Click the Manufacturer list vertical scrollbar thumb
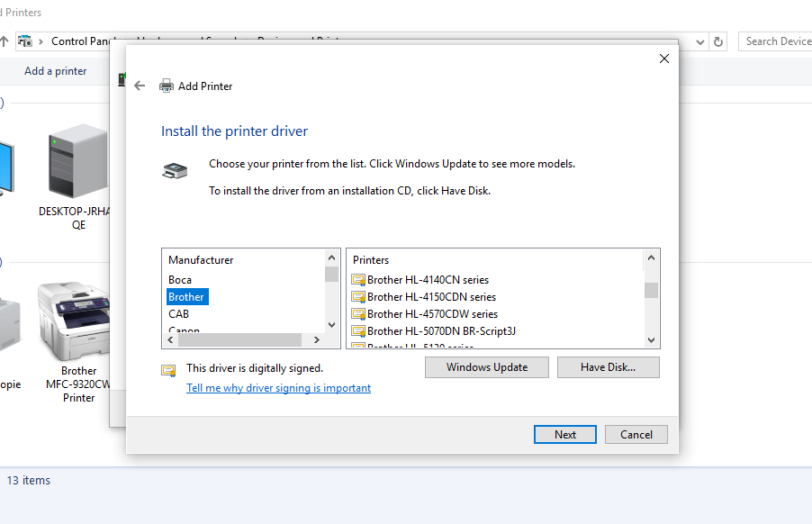Screen dimensions: 812x524 (332, 274)
